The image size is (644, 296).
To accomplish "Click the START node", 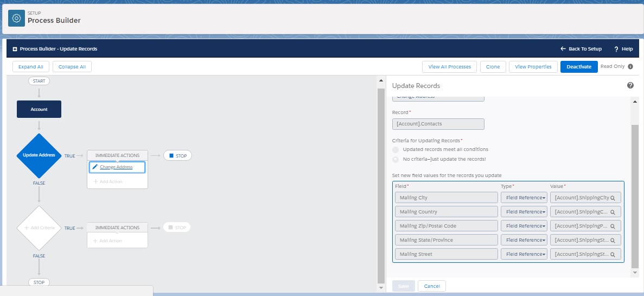I will coord(39,81).
